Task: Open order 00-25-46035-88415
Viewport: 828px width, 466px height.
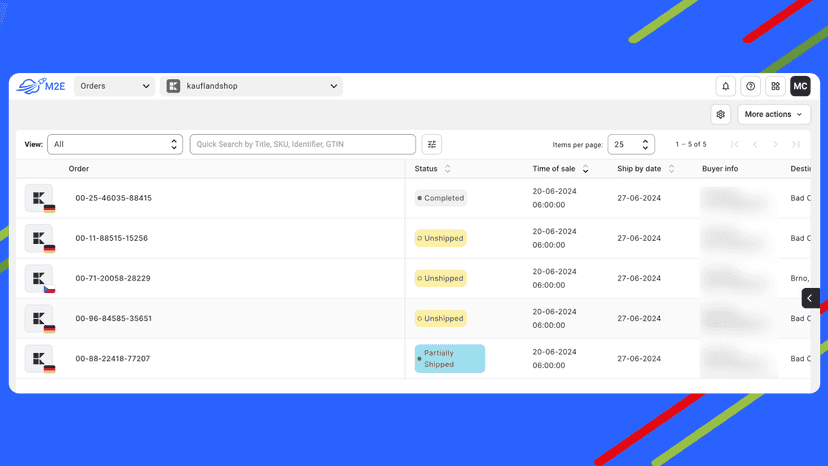Action: pos(114,198)
